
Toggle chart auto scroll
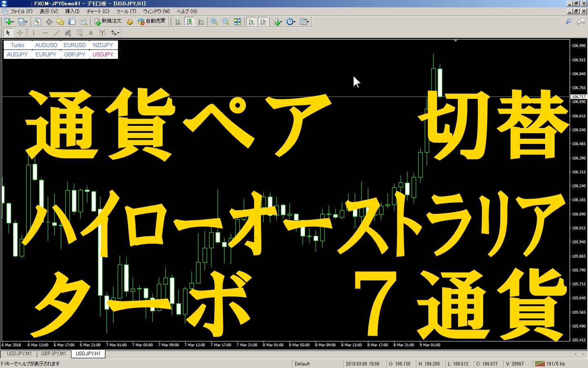[252, 22]
